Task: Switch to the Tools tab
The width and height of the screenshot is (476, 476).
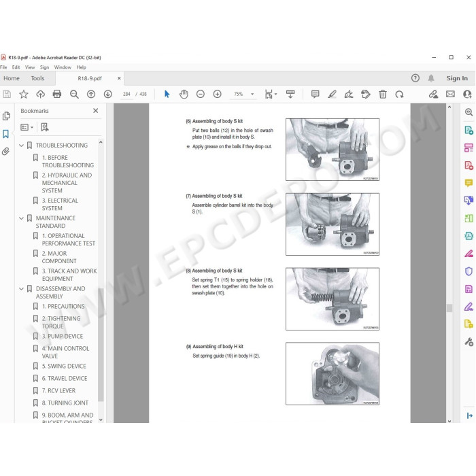Action: point(37,78)
